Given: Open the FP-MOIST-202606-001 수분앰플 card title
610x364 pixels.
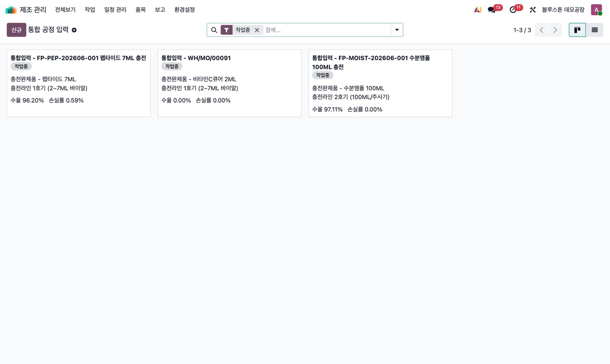Looking at the screenshot, I should 371,63.
